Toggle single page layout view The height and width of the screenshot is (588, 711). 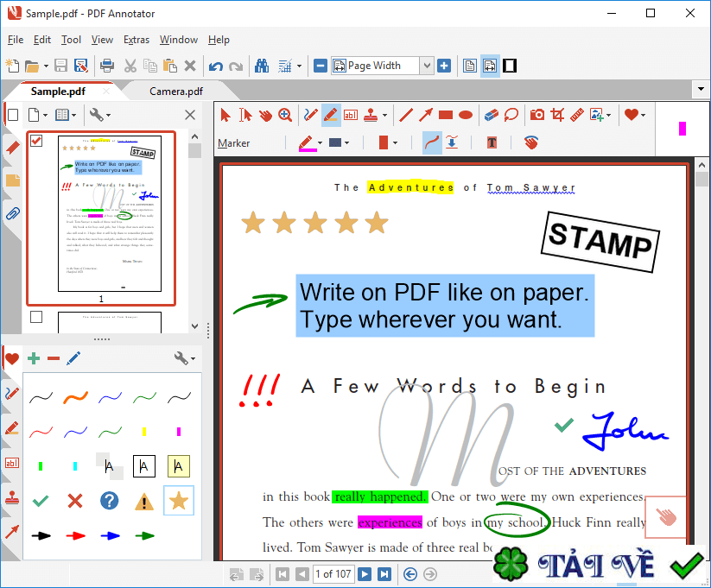coord(470,66)
